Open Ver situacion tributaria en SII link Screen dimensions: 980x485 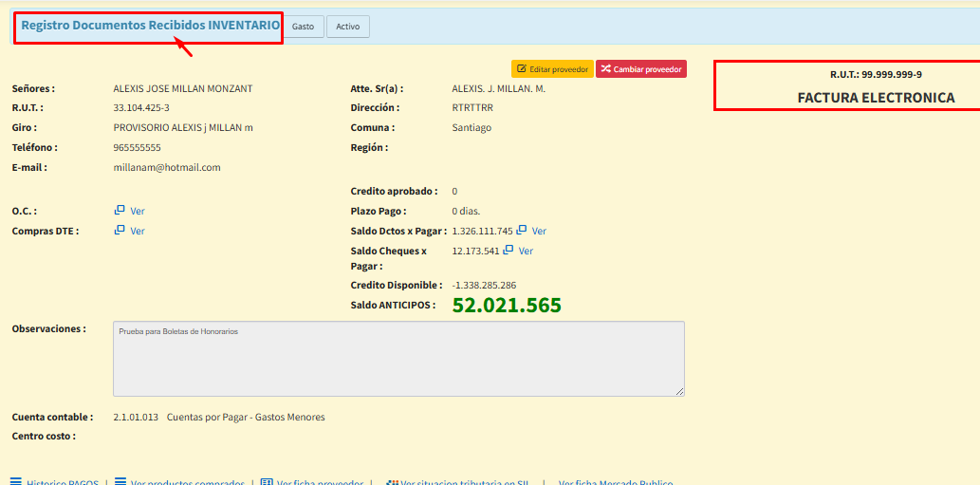[465, 482]
